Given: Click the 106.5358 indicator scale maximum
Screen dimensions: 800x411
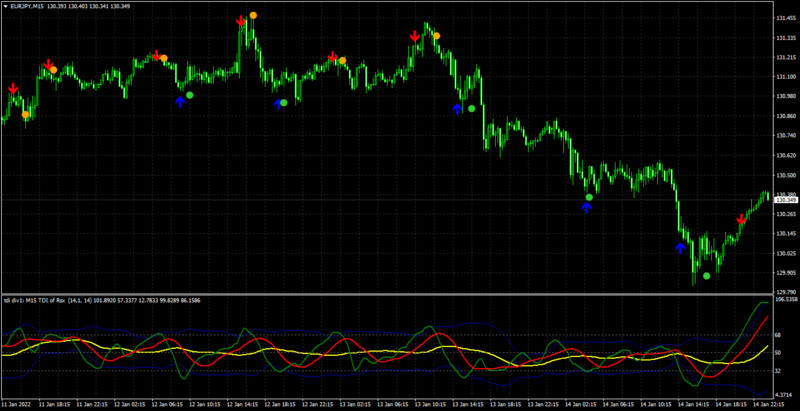Looking at the screenshot, I should [x=786, y=299].
